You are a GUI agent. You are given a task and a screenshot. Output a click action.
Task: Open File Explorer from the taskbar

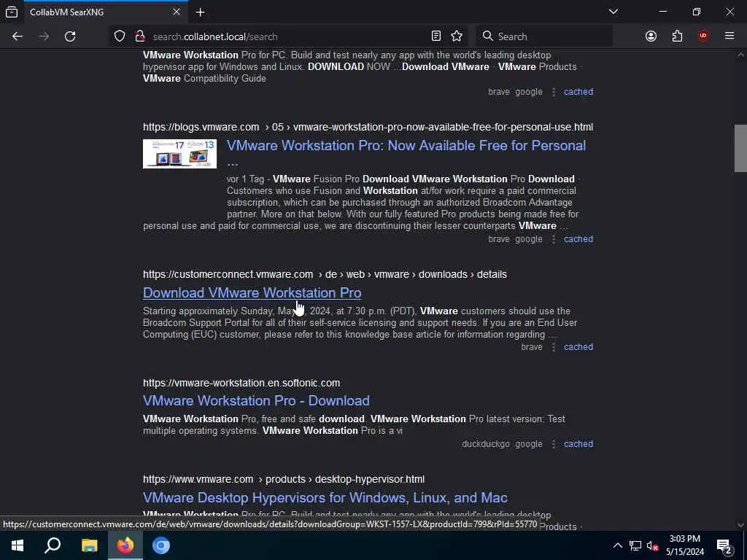tap(89, 545)
